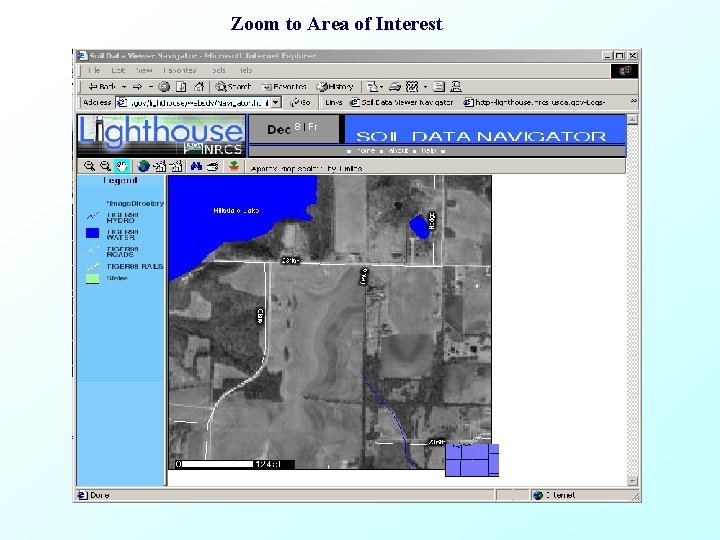Click the green States legend swatch
Viewport: 720px width, 540px height.
pos(92,279)
